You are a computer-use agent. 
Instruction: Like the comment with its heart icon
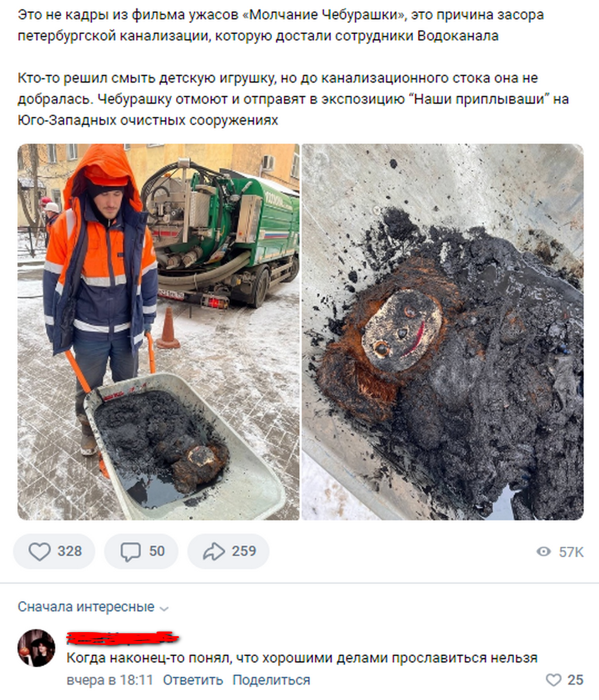(553, 680)
